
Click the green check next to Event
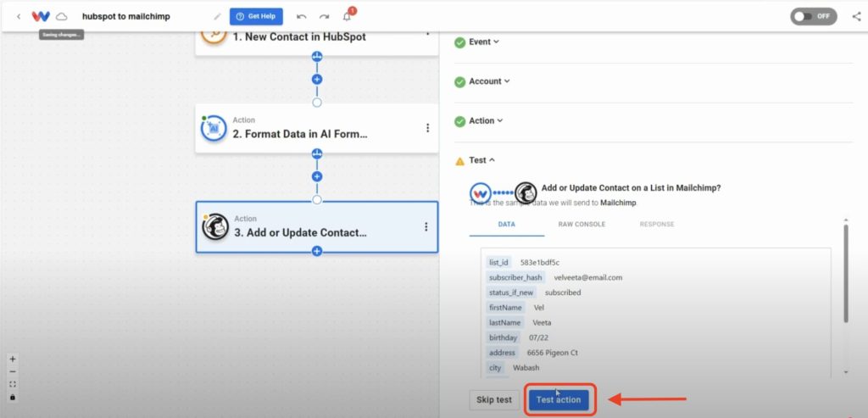click(460, 42)
